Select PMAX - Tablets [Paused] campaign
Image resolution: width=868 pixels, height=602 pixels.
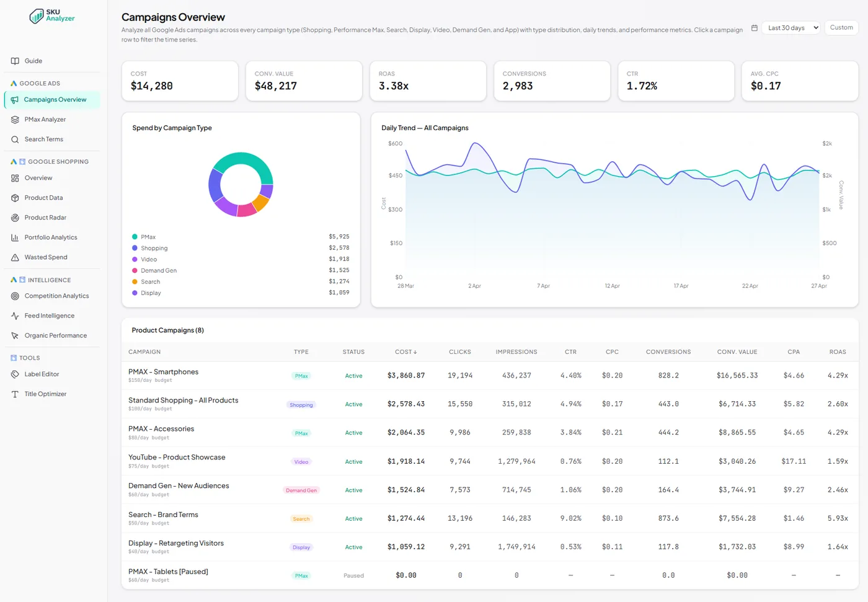click(x=490, y=575)
